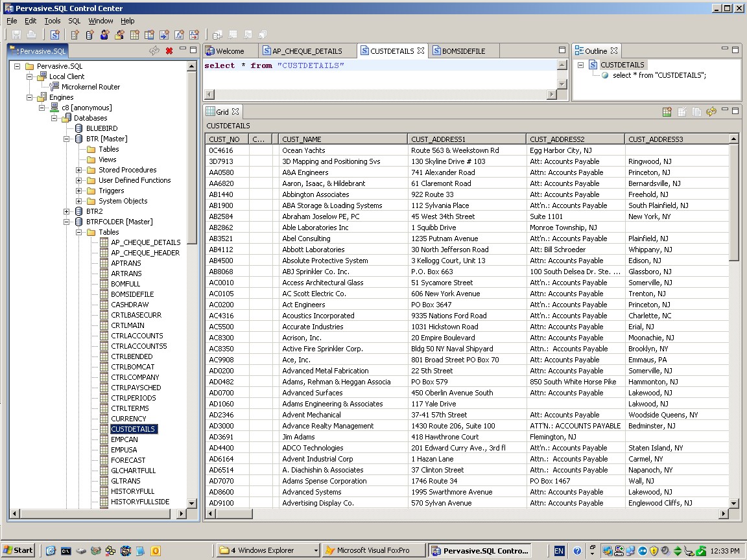The height and width of the screenshot is (560, 747).
Task: Click the New SQL Document toolbar icon
Action: [x=55, y=34]
